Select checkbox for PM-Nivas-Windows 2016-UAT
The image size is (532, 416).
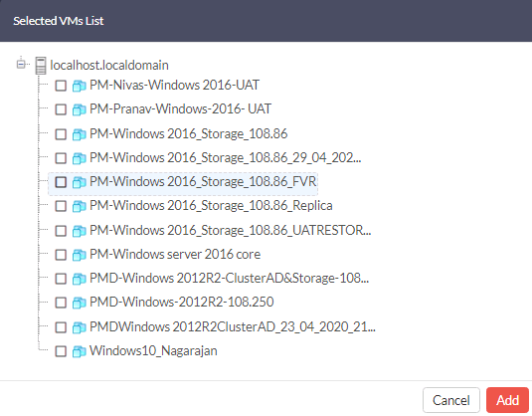[61, 86]
